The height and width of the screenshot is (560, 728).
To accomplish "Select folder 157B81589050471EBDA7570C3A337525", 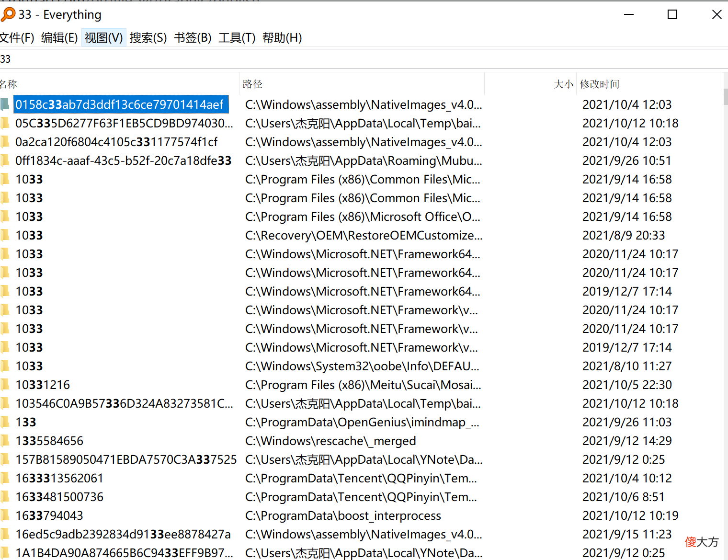I will coord(126,459).
